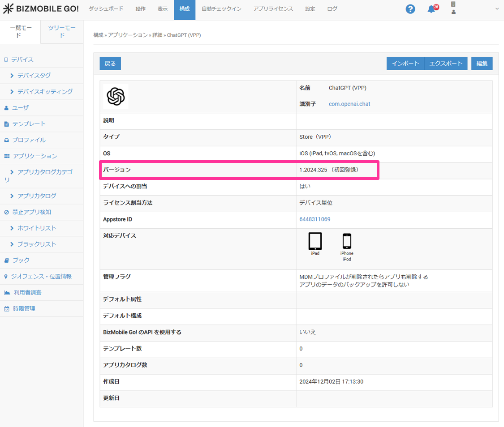Click the 戻る button
This screenshot has height=427, width=504.
(110, 64)
